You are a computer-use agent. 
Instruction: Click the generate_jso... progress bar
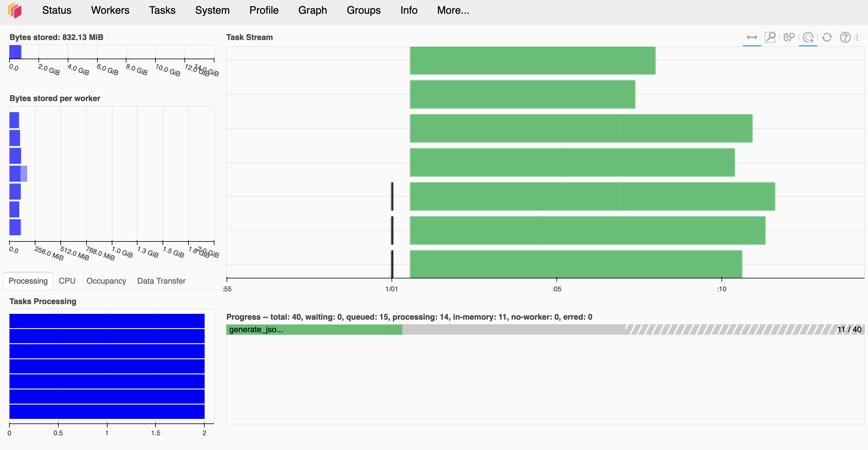(314, 329)
